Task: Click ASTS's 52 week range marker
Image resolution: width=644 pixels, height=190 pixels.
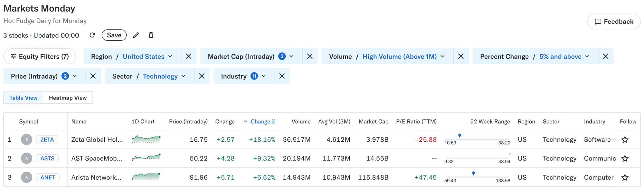Action: tap(510, 154)
